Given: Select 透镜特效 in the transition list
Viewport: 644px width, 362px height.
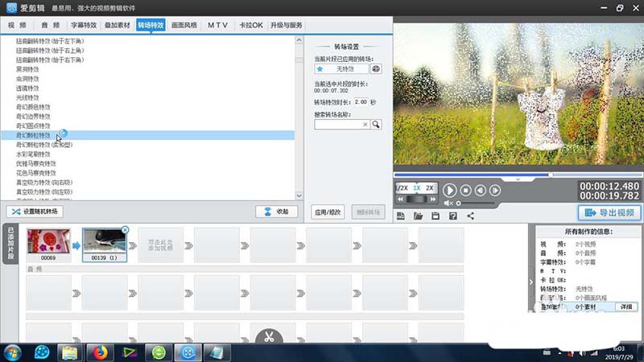Looking at the screenshot, I should click(x=27, y=88).
